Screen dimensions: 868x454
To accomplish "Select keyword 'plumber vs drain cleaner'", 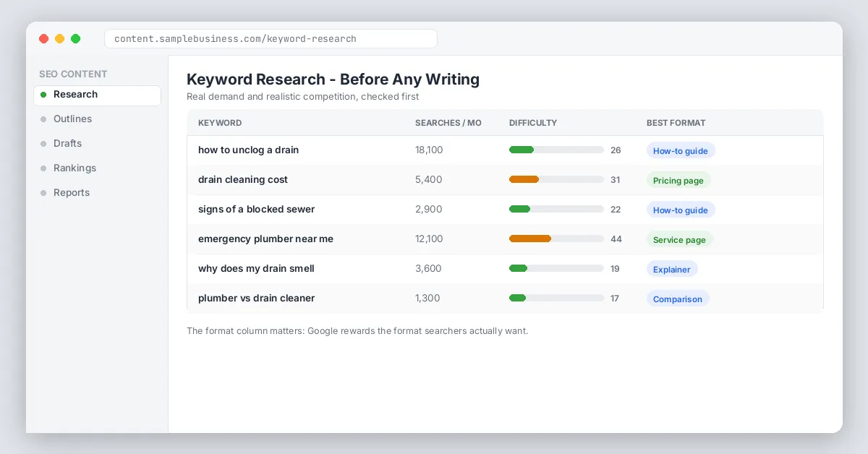I will pos(256,299).
